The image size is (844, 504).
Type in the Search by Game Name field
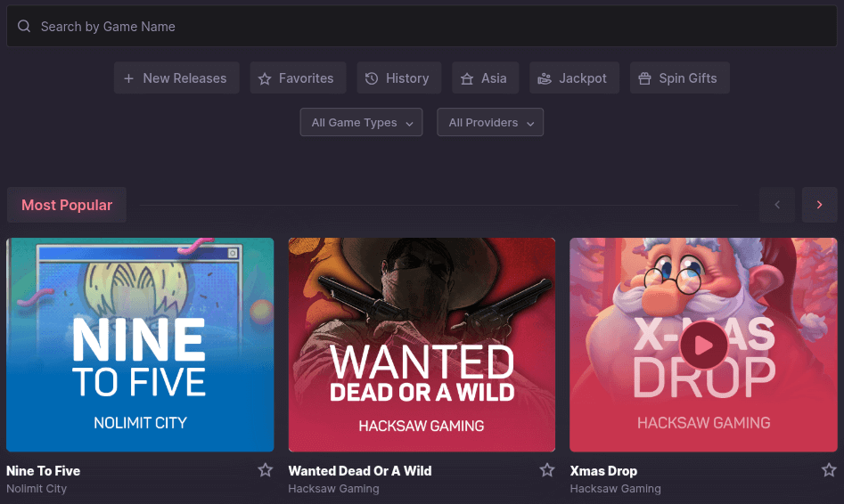coord(428,27)
